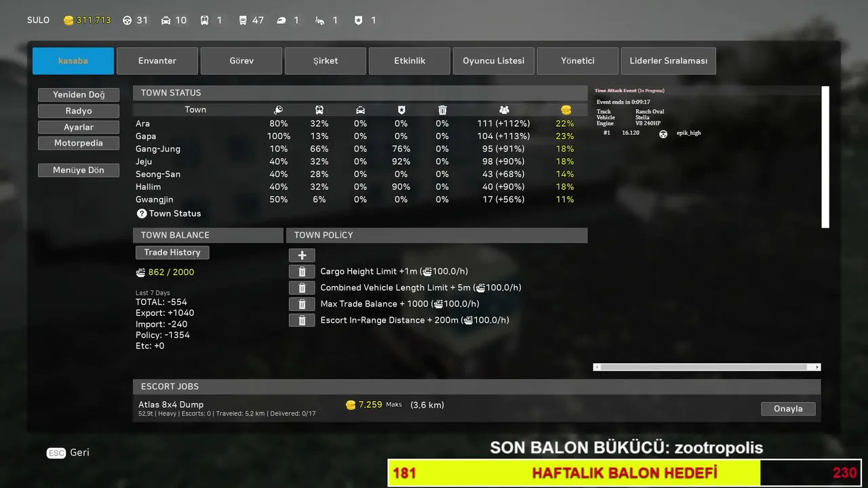This screenshot has height=488, width=868.
Task: Open the Radyo menu
Action: 79,111
